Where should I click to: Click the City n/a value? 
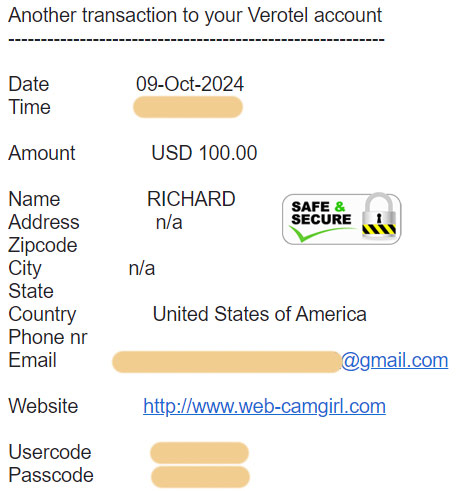click(x=142, y=268)
